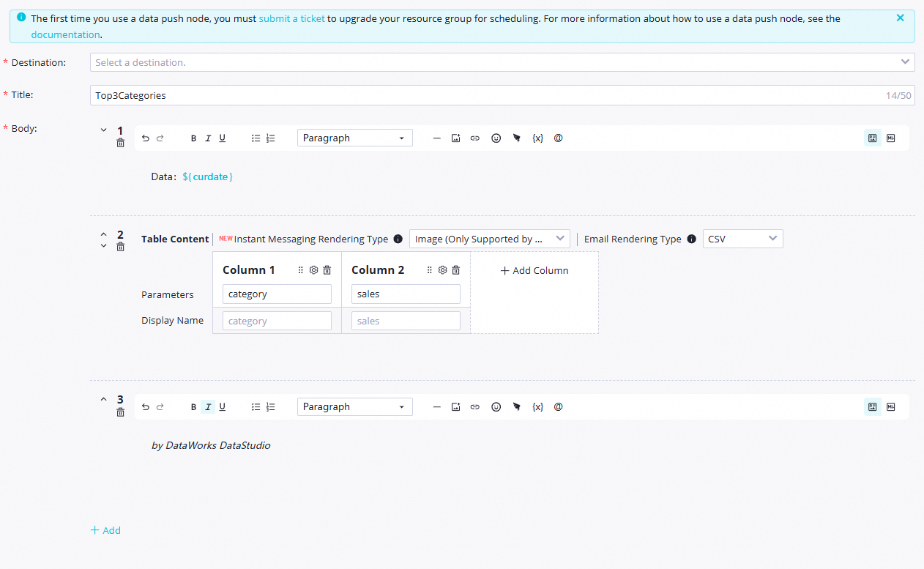Toggle bold in section 3 editor
The height and width of the screenshot is (569, 924).
pos(194,406)
